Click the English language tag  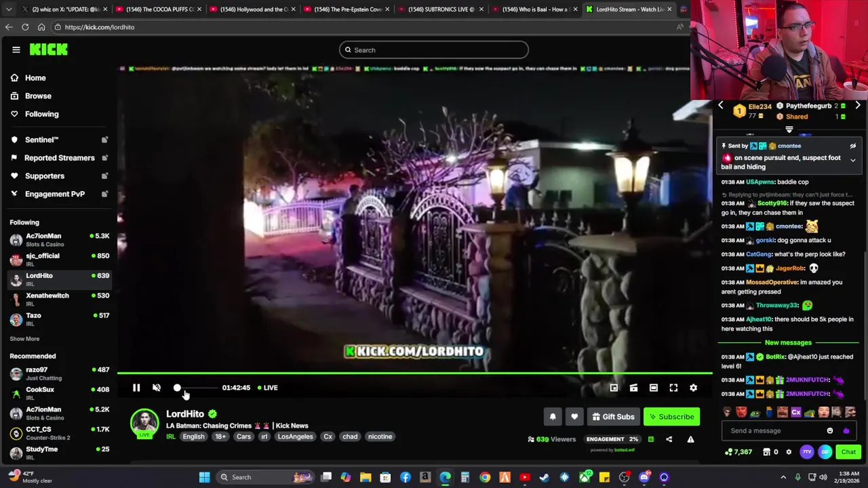coord(193,436)
